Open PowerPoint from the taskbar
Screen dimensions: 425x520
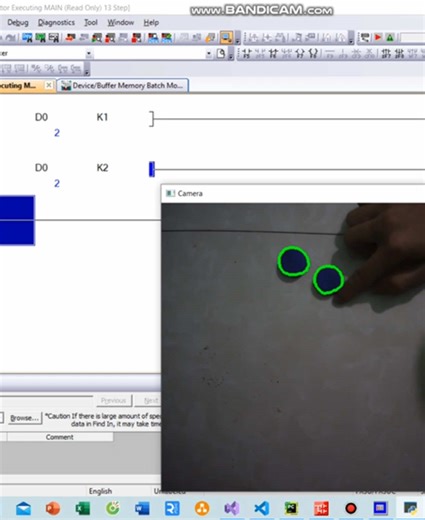(x=53, y=509)
